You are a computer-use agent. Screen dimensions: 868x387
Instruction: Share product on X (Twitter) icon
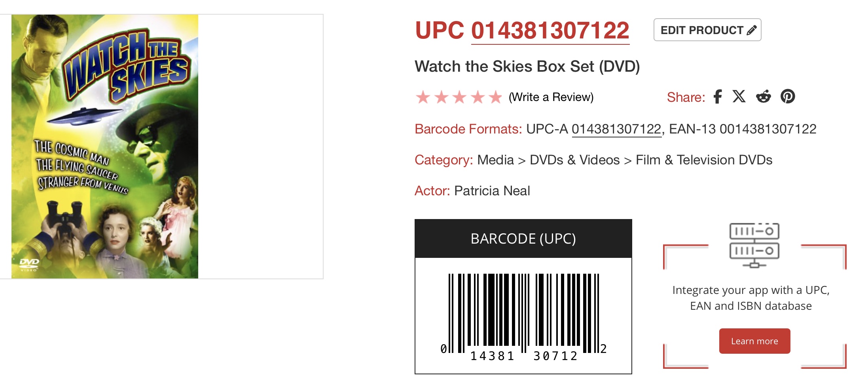[739, 97]
